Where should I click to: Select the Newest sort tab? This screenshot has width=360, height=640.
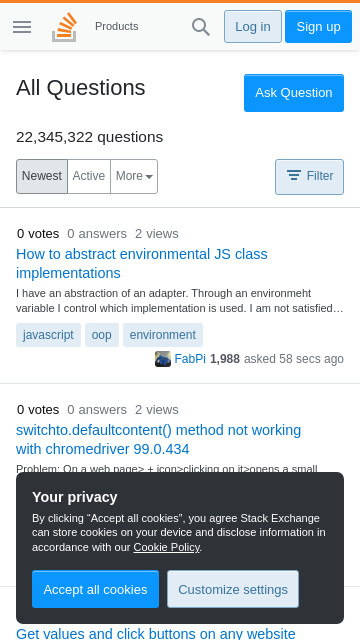tap(42, 176)
